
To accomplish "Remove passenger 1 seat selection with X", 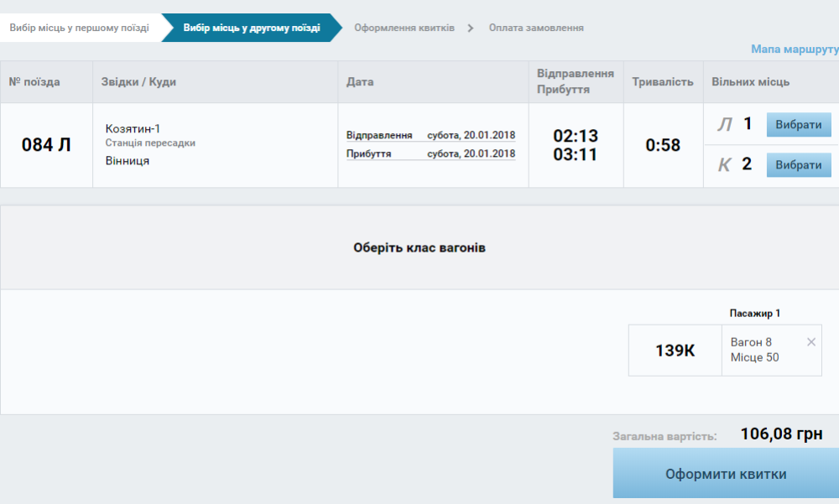I will 810,342.
